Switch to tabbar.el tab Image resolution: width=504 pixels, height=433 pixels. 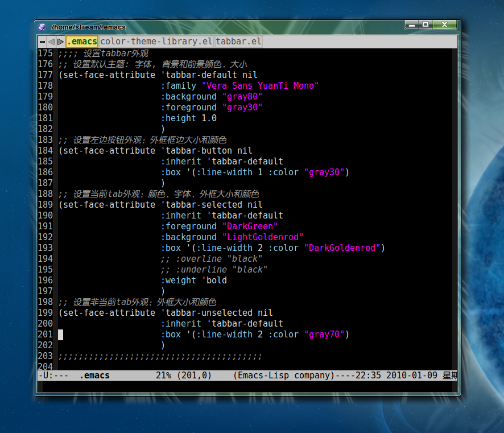click(x=238, y=42)
